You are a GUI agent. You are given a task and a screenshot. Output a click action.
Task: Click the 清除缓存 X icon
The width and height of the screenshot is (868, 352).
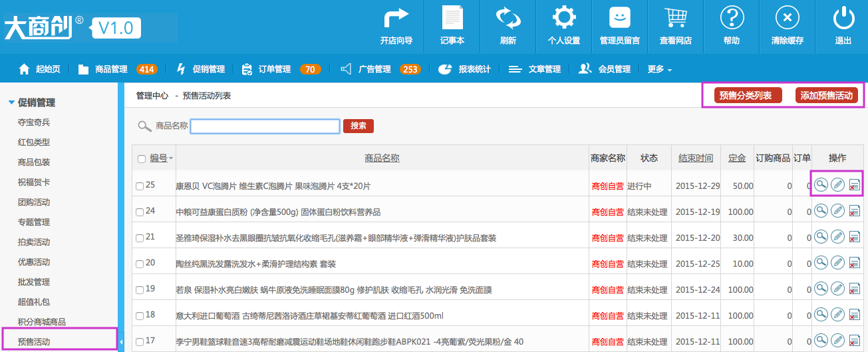(x=788, y=17)
